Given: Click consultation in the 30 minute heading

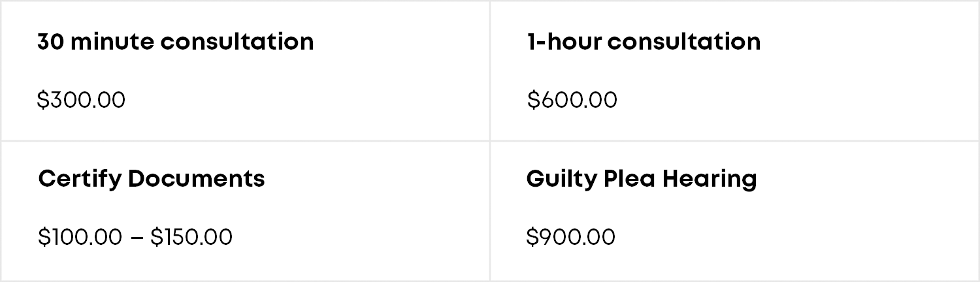Looking at the screenshot, I should tap(237, 42).
